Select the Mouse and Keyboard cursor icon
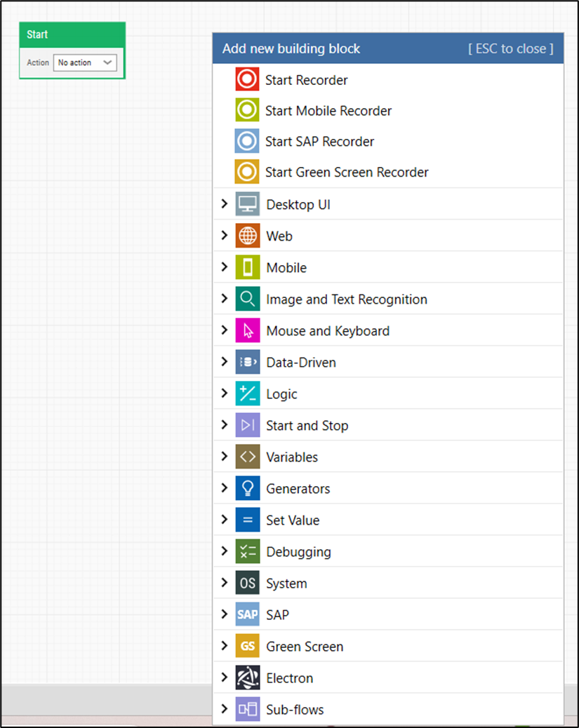 click(246, 330)
